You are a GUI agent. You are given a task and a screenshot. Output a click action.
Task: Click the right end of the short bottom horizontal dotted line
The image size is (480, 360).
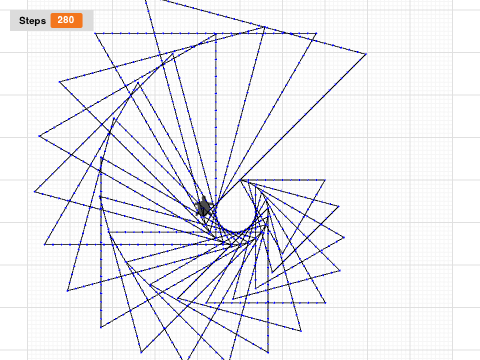[325, 303]
